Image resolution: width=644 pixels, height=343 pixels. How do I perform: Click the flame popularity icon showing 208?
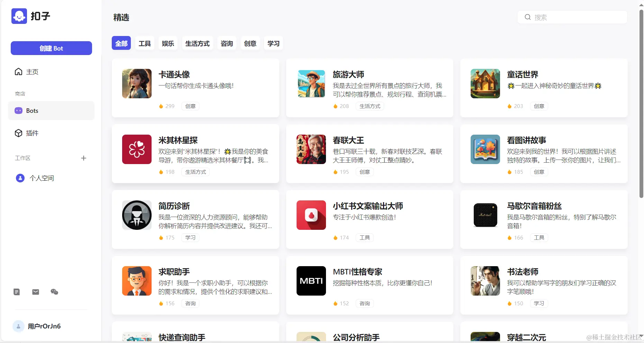tap(335, 106)
